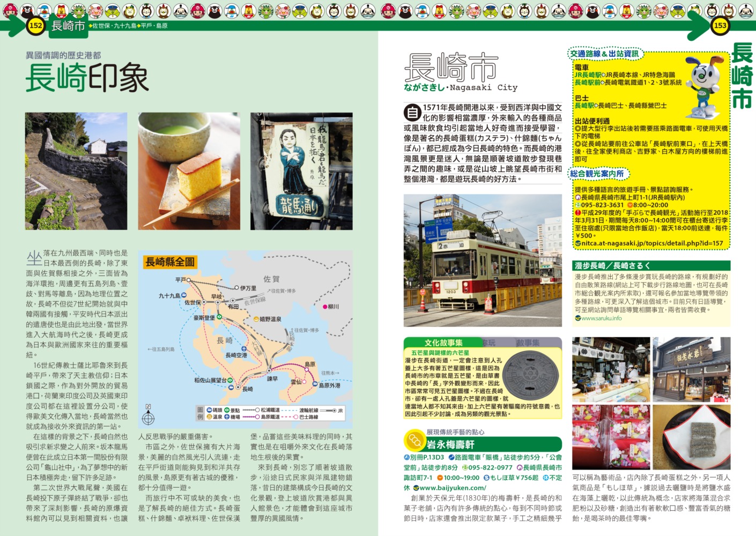Screen dimensions: 756x536
Task: Click the 伊万里 station circle on map
Action: point(236,288)
